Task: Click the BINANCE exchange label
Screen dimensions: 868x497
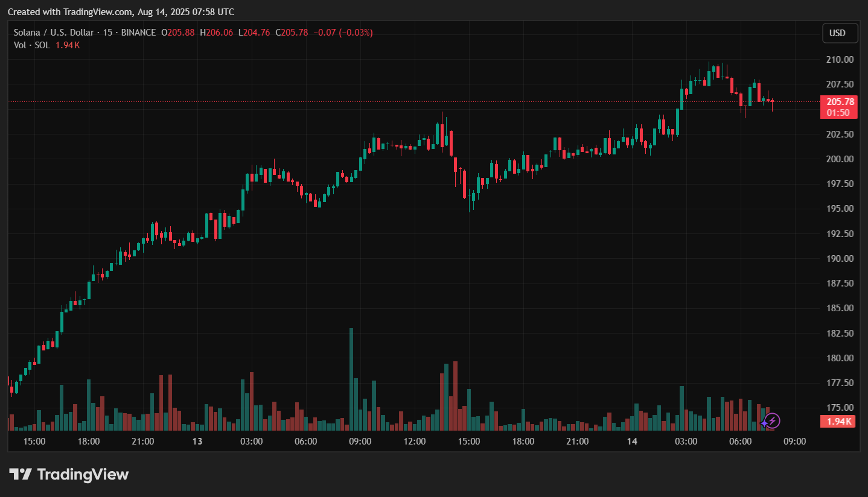Action: pyautogui.click(x=138, y=33)
